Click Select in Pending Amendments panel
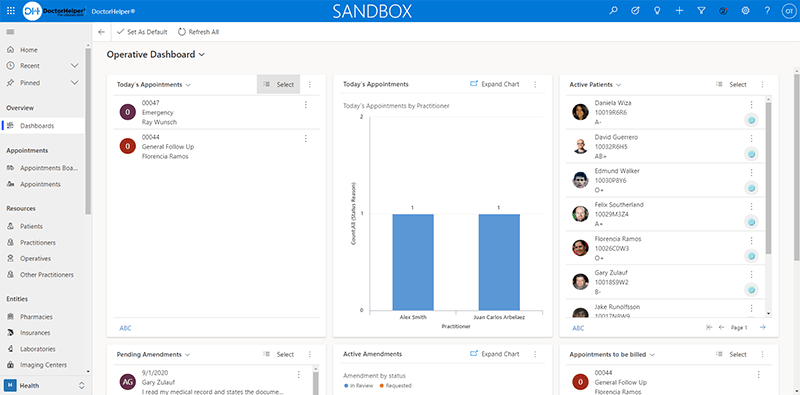The width and height of the screenshot is (800, 395). tap(279, 354)
